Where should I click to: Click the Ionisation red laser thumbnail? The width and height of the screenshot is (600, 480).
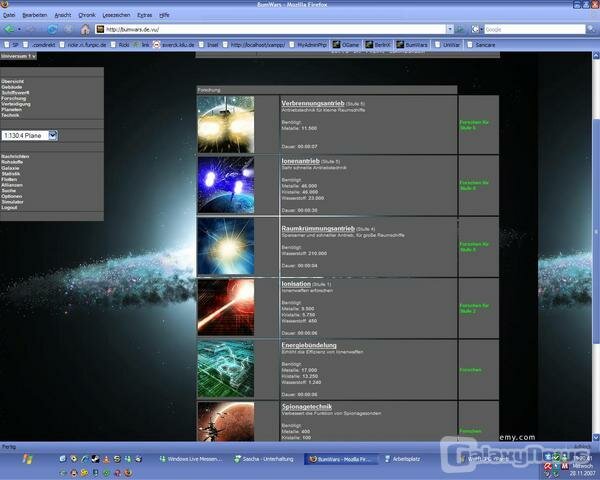coord(226,307)
